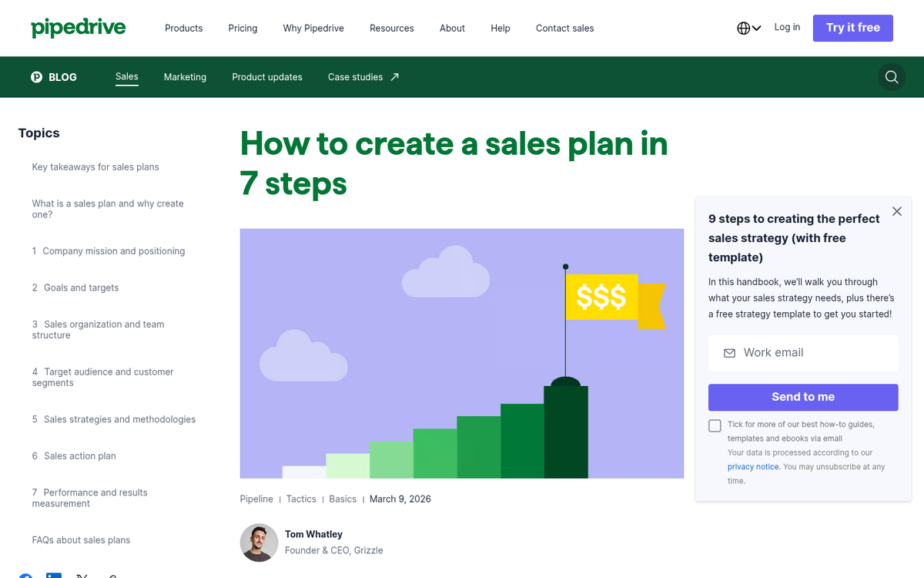Viewport: 924px width, 578px height.
Task: Open the language selector globe icon
Action: click(x=744, y=27)
